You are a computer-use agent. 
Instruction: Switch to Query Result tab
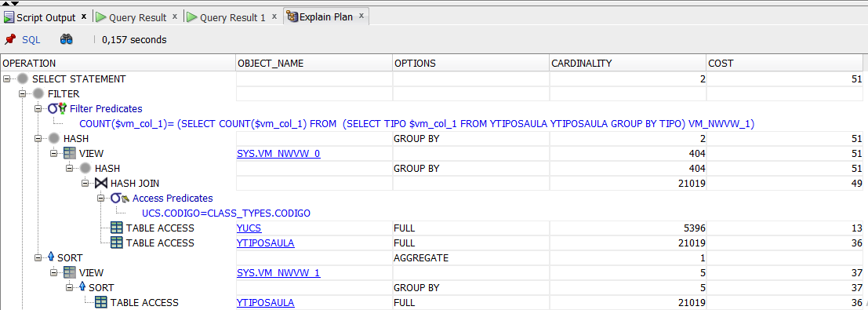[137, 17]
